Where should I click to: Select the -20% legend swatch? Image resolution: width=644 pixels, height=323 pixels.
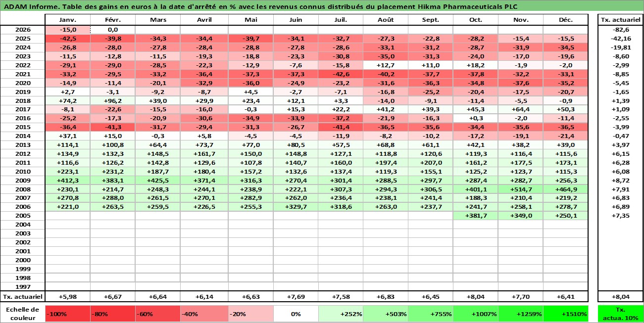pyautogui.click(x=250, y=314)
